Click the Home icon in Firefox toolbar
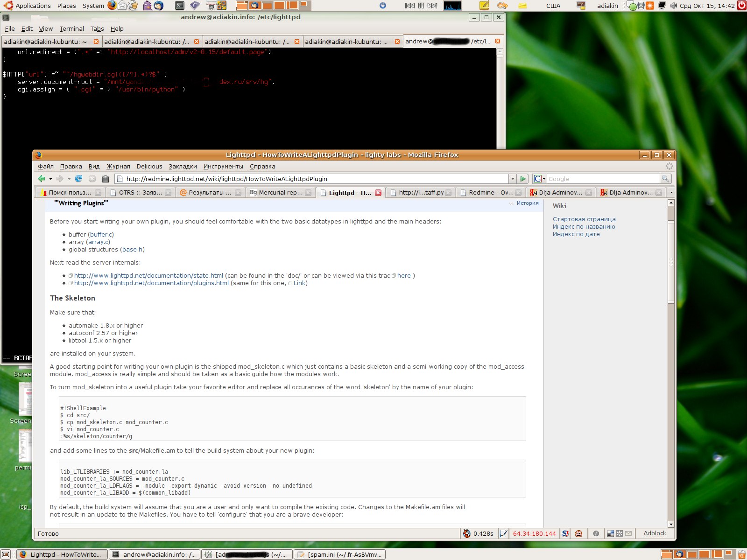This screenshot has width=747, height=560. pyautogui.click(x=106, y=179)
